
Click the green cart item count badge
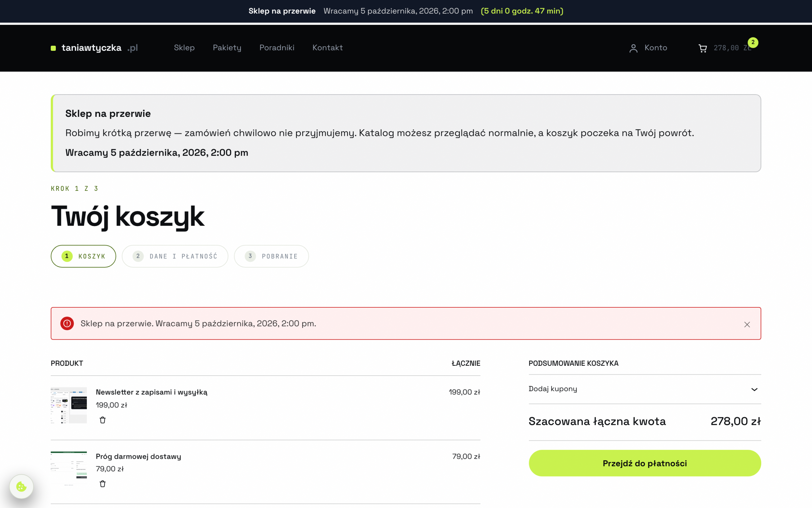pos(753,42)
